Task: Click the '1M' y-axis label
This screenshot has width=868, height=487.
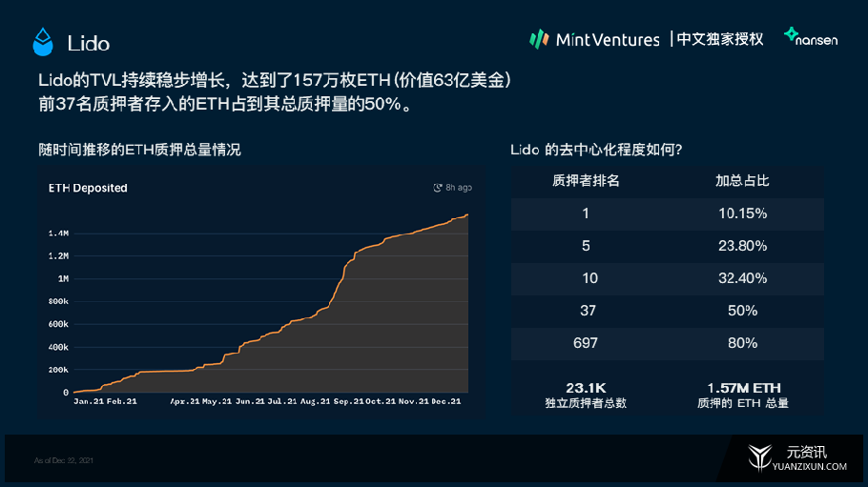Action: 63,278
